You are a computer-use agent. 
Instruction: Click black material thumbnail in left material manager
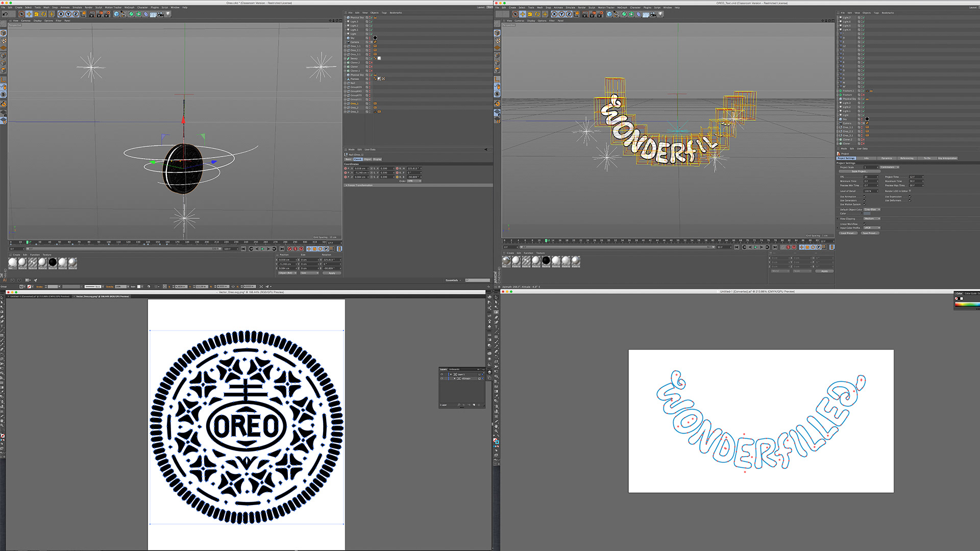[x=53, y=262]
